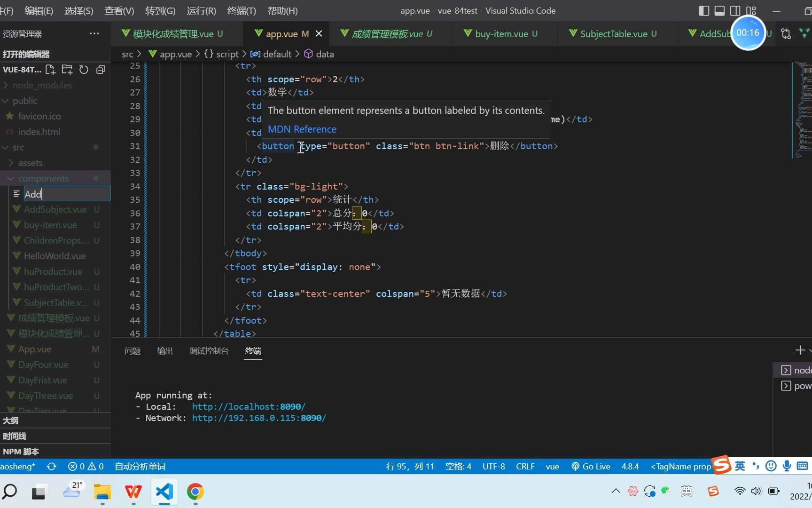Open the 编辑(E) menu
Image resolution: width=812 pixels, height=508 pixels.
[x=39, y=10]
